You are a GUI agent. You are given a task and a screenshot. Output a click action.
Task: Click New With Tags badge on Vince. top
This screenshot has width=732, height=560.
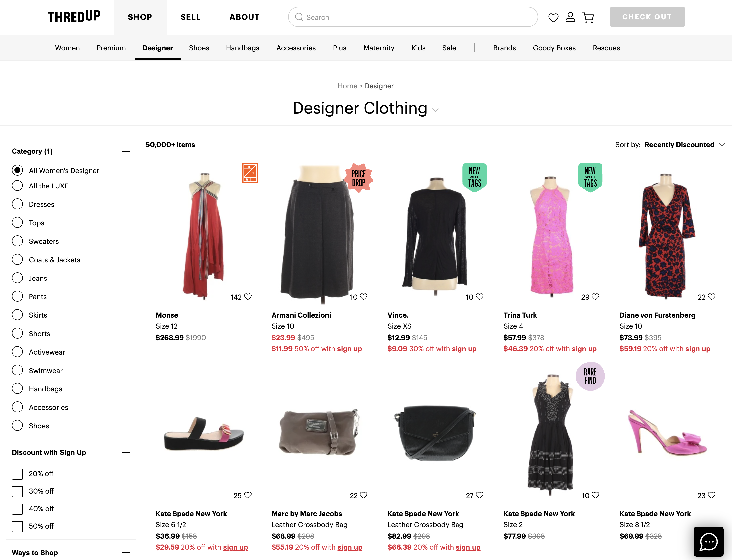point(475,178)
